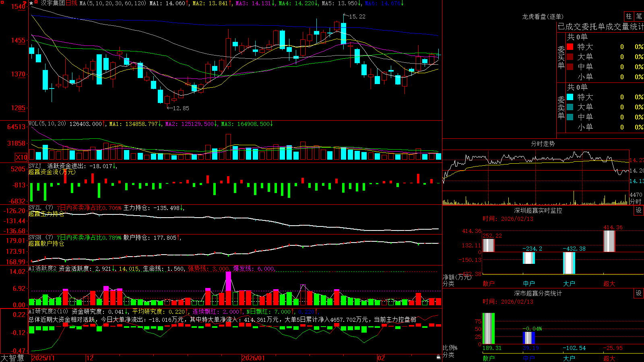Click the SVZL (7) indicator name
644x362 pixels.
coord(41,208)
